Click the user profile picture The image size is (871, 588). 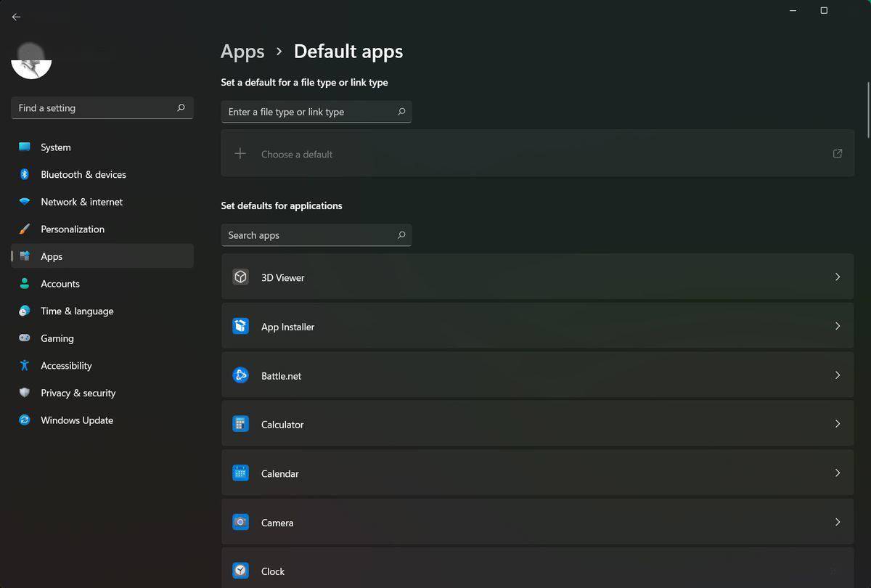coord(31,60)
